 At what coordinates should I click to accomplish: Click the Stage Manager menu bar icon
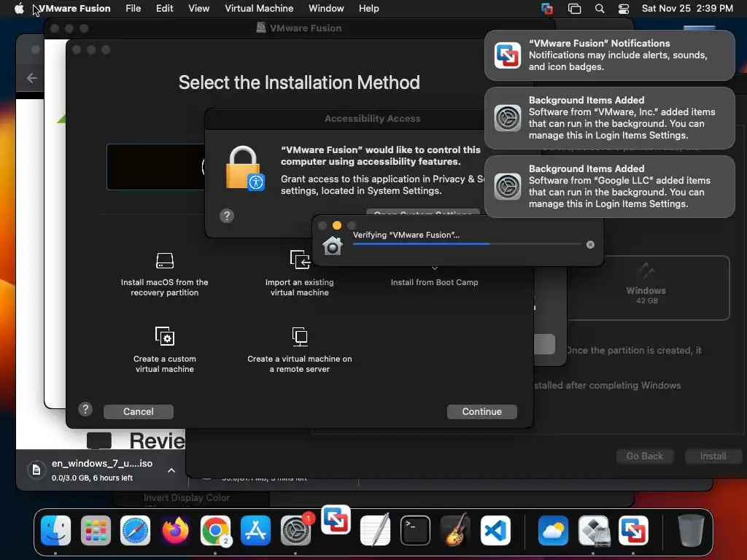(575, 9)
